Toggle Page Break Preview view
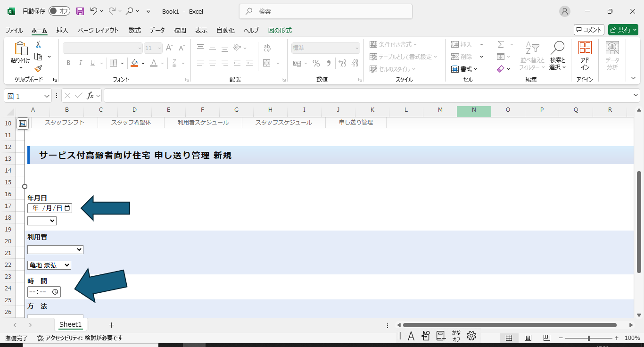This screenshot has height=347, width=644. 547,338
